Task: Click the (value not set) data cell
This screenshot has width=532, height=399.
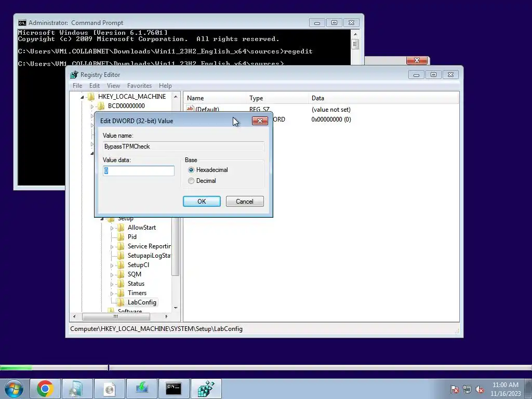Action: click(x=331, y=110)
